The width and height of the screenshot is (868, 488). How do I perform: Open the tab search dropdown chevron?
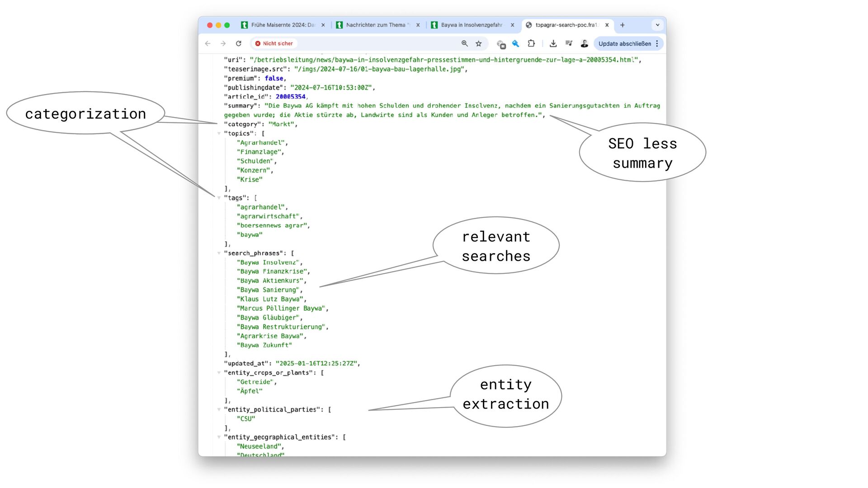click(657, 25)
